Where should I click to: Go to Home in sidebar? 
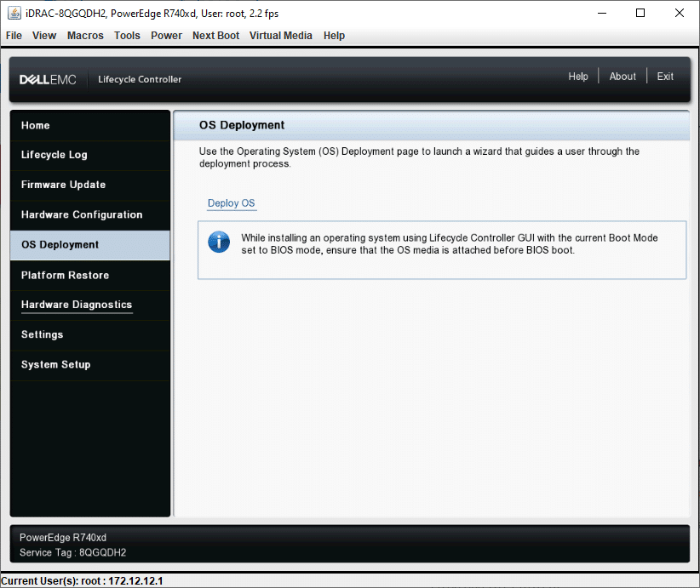[x=90, y=125]
